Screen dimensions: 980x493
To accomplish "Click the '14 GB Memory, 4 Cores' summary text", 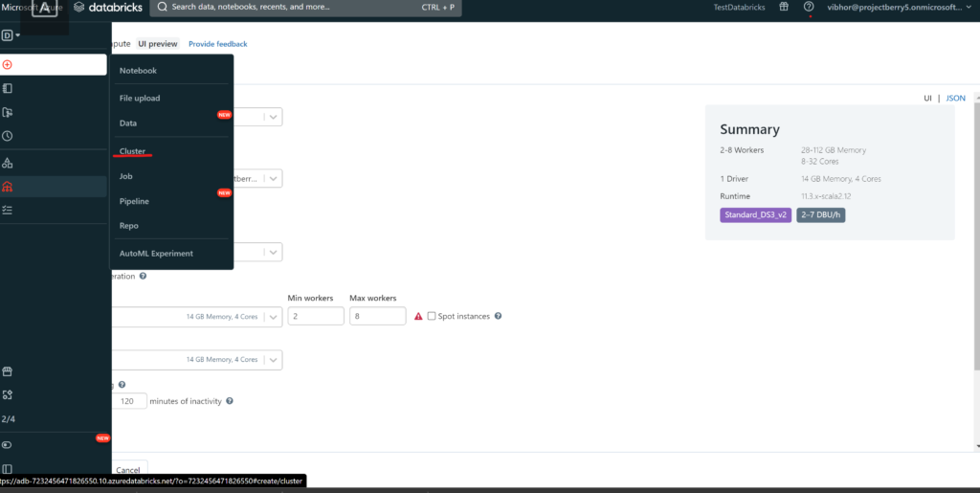I will point(841,179).
